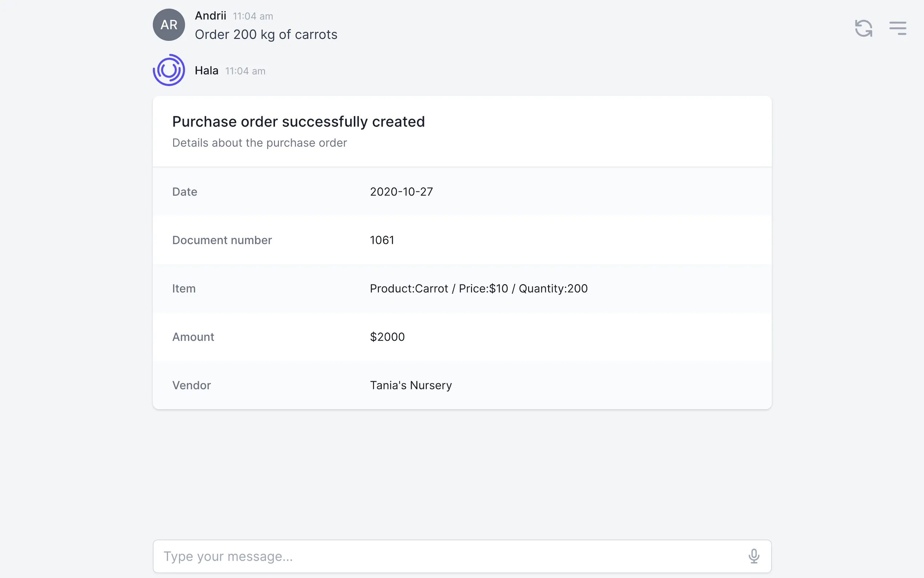Click the timestamp beside Hala's name

pos(245,71)
